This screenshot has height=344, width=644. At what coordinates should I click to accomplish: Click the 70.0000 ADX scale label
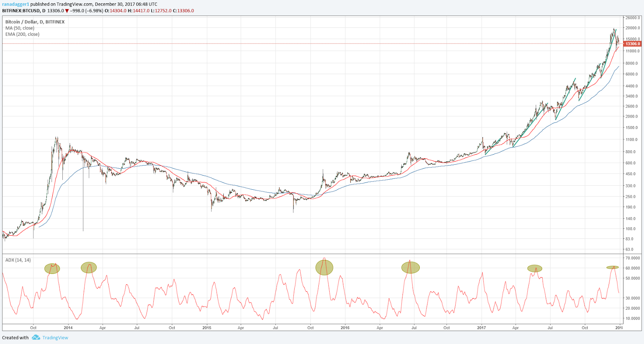coord(633,258)
